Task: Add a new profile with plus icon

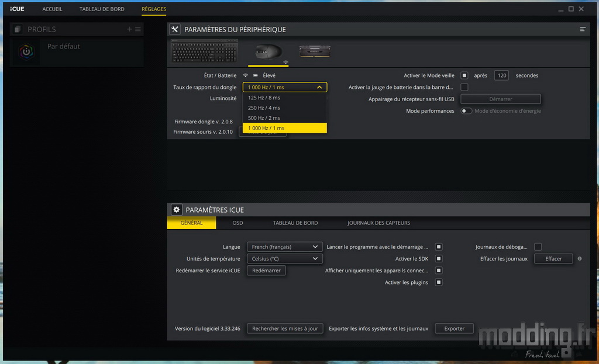Action: point(129,29)
